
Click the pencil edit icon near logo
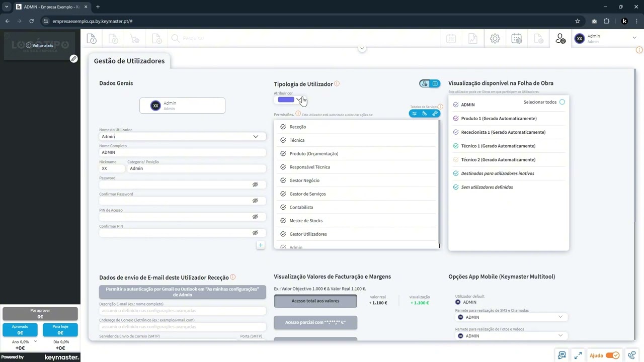point(73,59)
